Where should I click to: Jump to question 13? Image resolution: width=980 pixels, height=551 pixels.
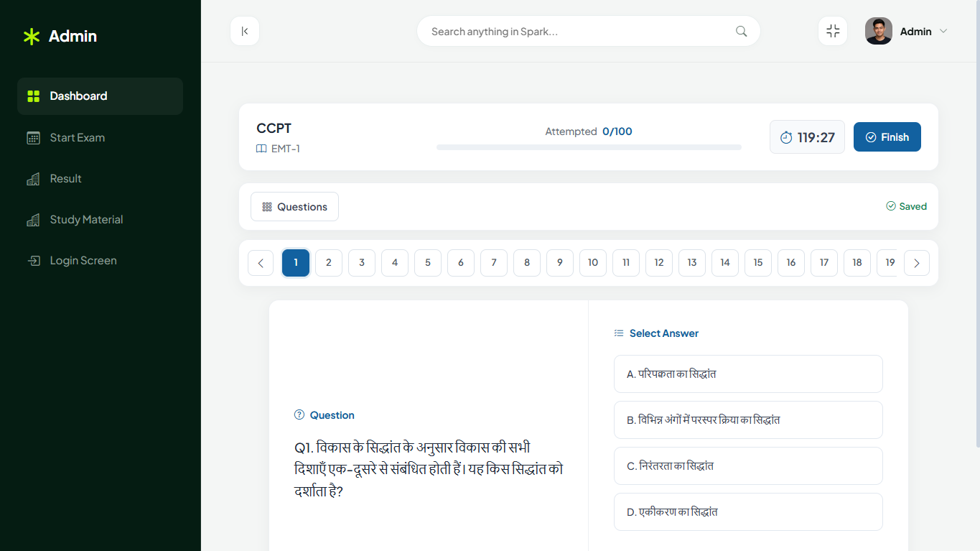(692, 263)
